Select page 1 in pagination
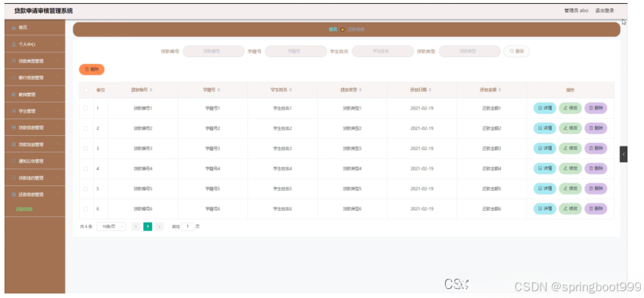 click(148, 227)
